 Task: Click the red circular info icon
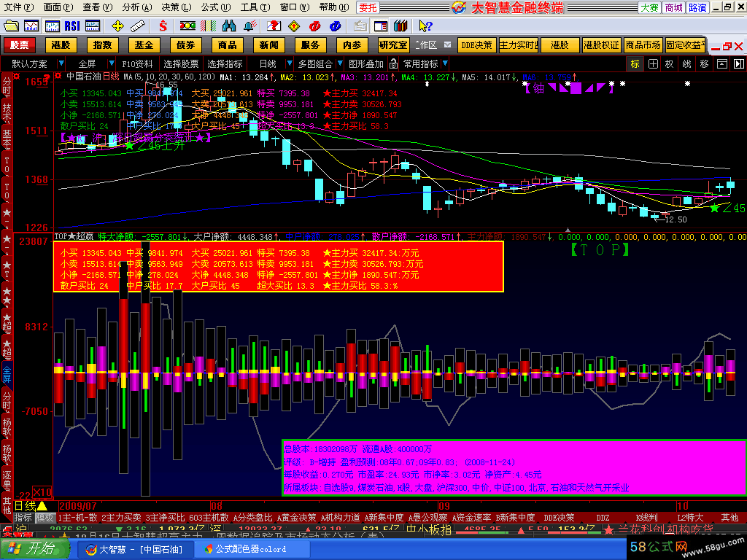click(x=315, y=26)
